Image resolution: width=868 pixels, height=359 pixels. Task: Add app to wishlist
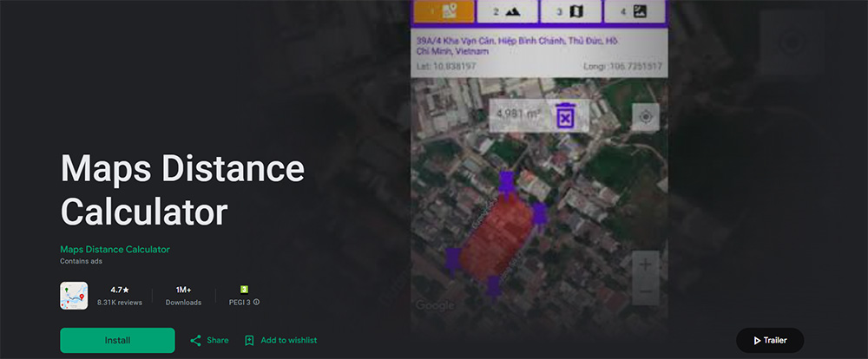click(x=281, y=340)
